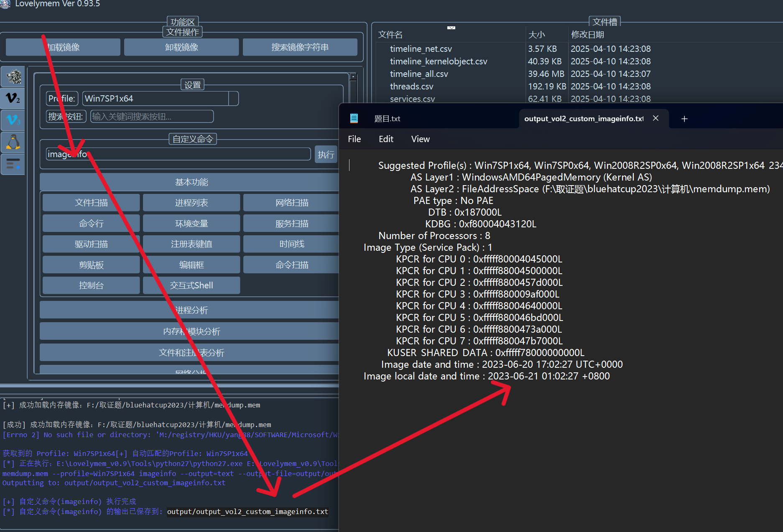Collapse the 基本功能 section header

tap(191, 182)
